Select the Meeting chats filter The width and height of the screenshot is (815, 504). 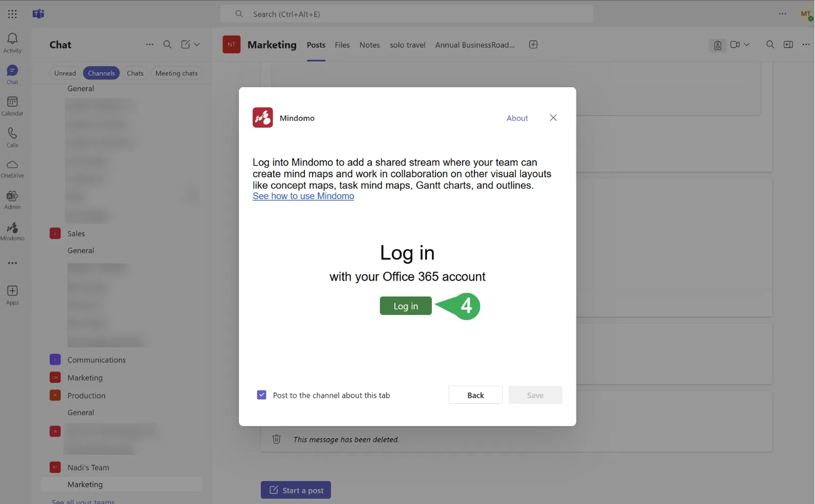pos(176,73)
